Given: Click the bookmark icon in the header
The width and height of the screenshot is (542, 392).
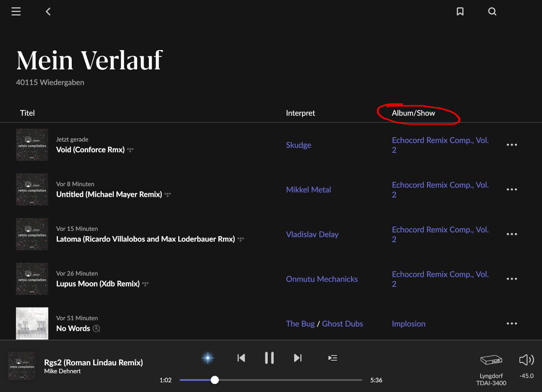Looking at the screenshot, I should pyautogui.click(x=460, y=12).
